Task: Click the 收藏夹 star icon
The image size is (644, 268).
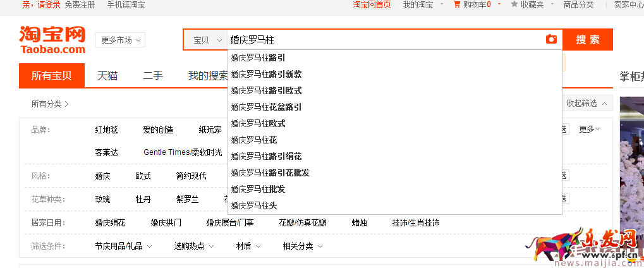Action: (514, 5)
